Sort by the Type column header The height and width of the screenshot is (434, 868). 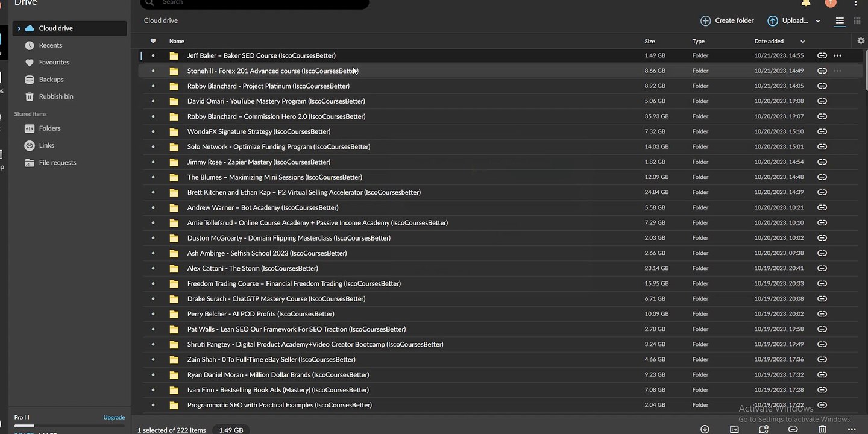pos(699,42)
